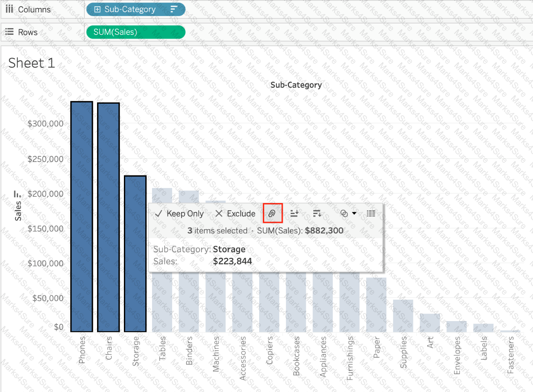Click the Create Set circles icon

(x=344, y=213)
